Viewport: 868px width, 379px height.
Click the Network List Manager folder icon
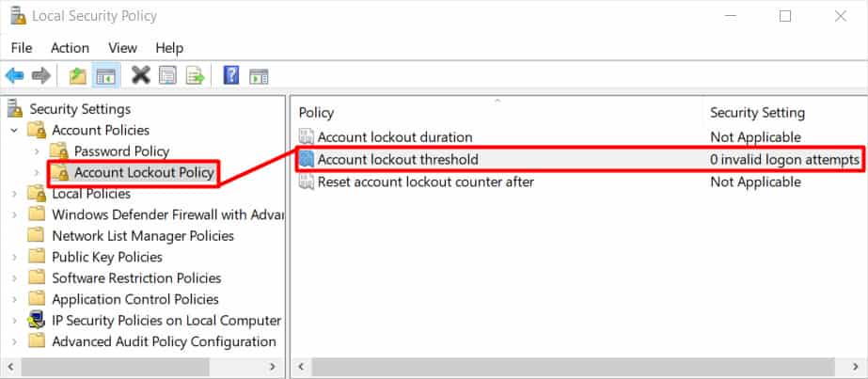tap(37, 236)
